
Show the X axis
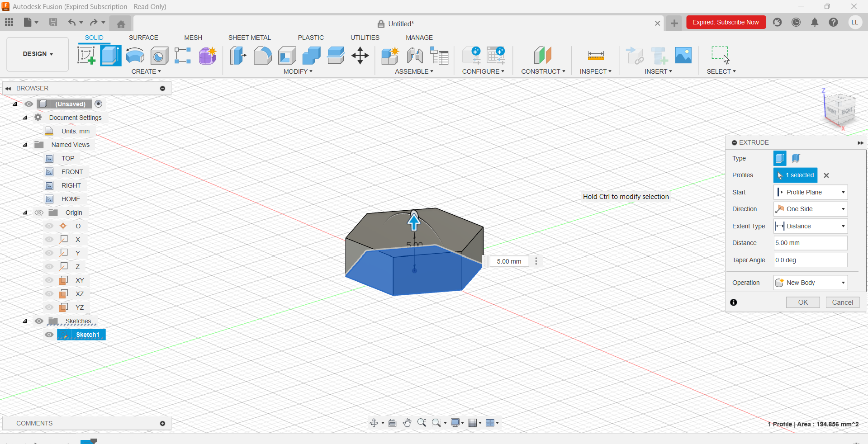coord(49,240)
